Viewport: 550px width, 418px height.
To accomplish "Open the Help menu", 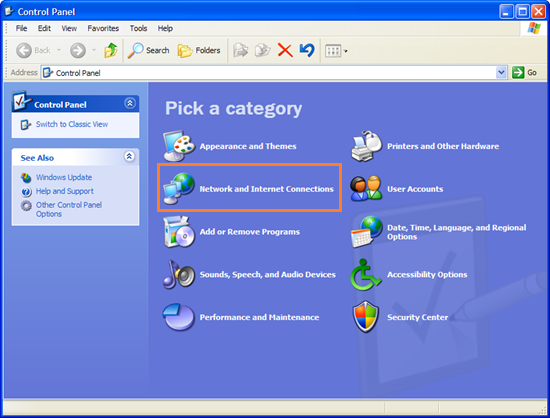I will (165, 28).
